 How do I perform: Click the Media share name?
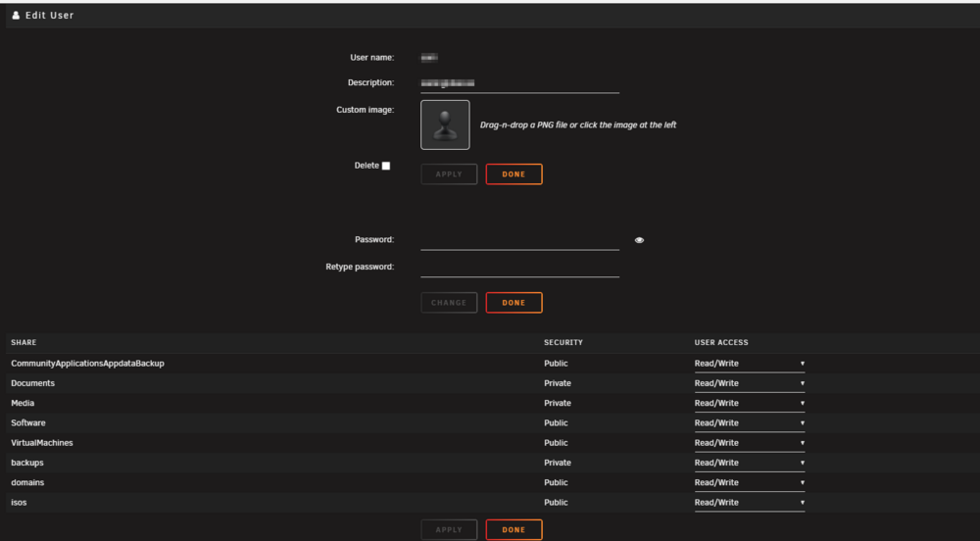(23, 404)
